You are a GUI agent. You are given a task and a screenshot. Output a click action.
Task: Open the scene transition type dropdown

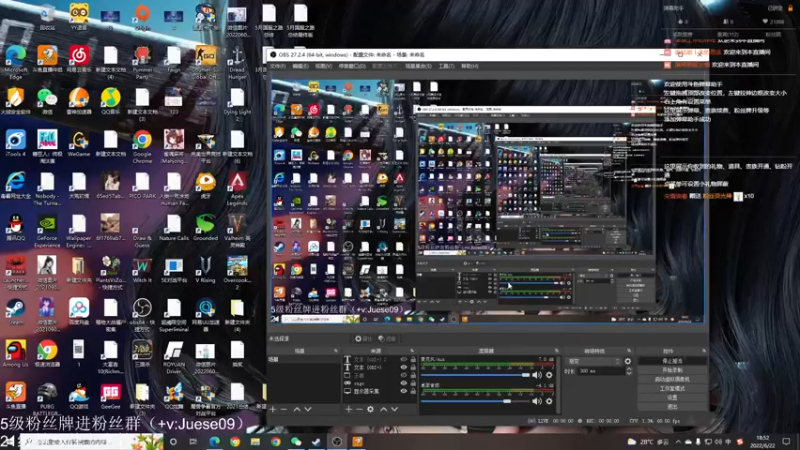click(593, 361)
